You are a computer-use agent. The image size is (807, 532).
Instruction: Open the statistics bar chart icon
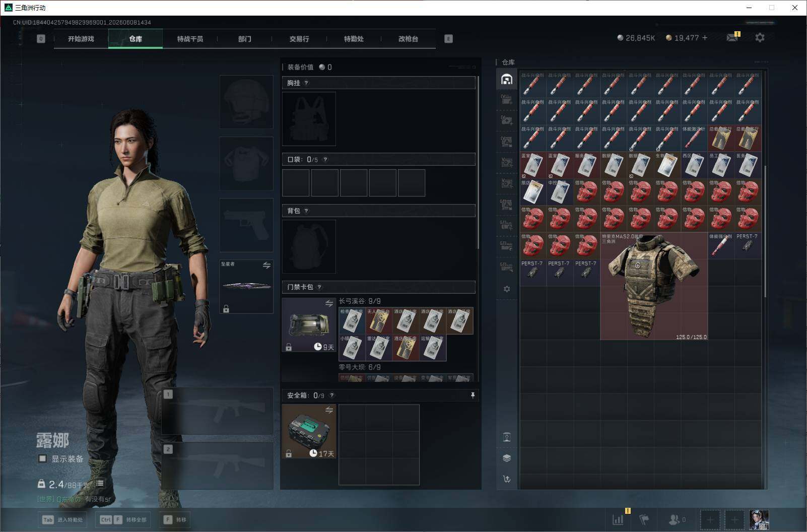618,519
